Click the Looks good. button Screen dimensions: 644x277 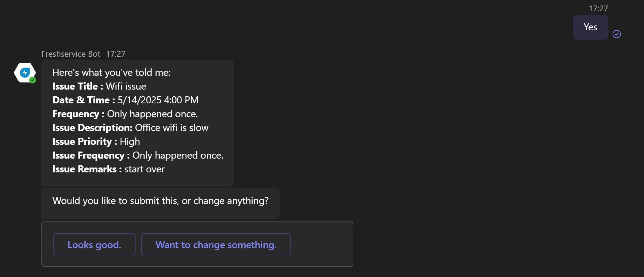[x=94, y=244]
